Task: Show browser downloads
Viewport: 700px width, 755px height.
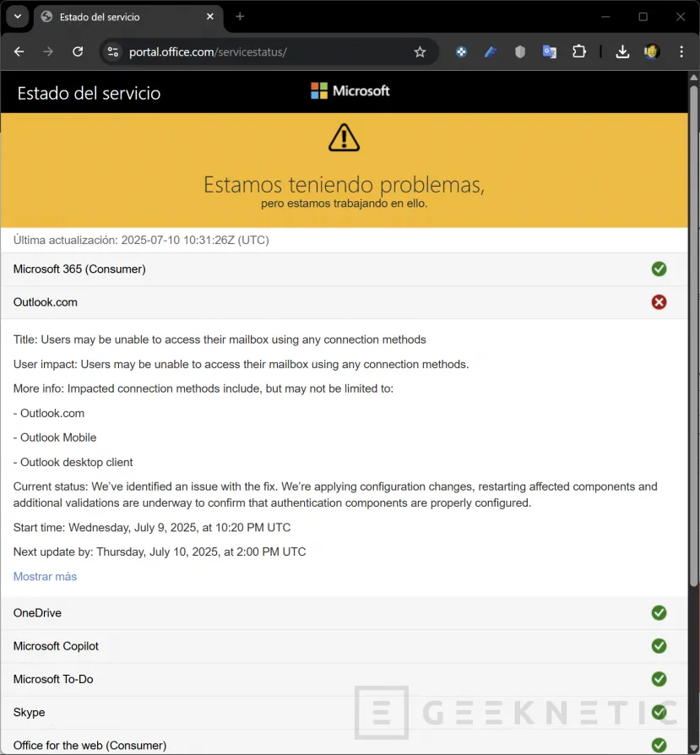Action: (x=622, y=52)
